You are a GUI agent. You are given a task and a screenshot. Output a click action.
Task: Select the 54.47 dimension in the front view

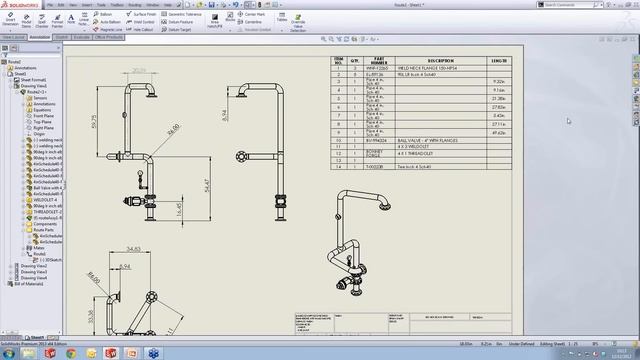207,185
